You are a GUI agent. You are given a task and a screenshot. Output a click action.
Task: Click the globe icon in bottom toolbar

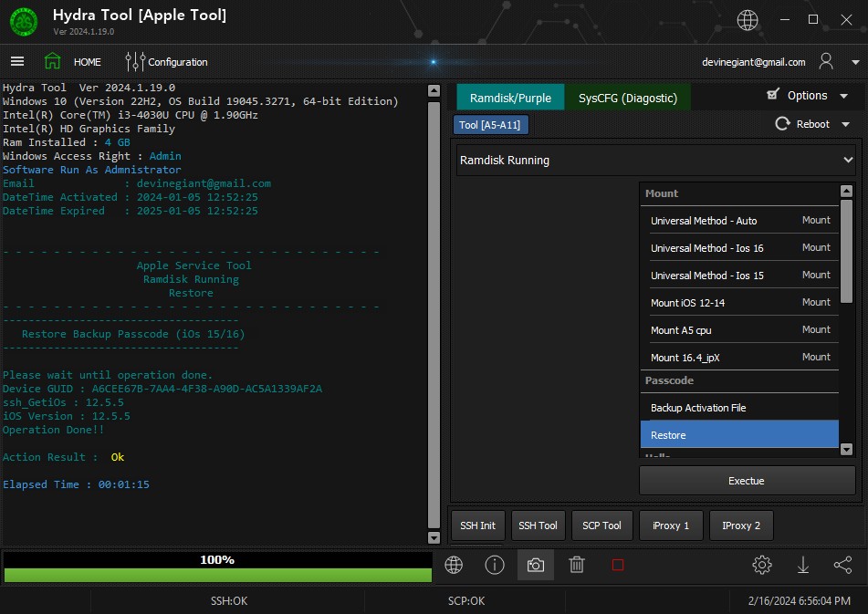[454, 565]
